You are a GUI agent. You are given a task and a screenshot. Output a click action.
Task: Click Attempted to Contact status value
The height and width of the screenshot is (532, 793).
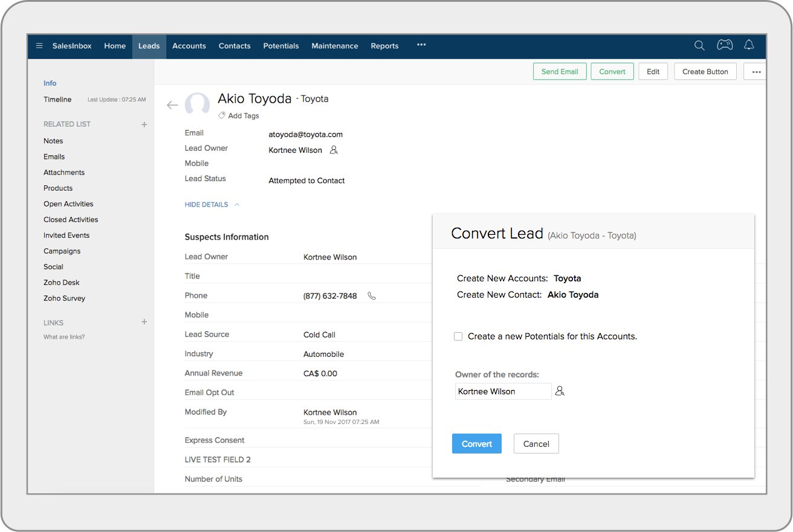click(x=306, y=181)
